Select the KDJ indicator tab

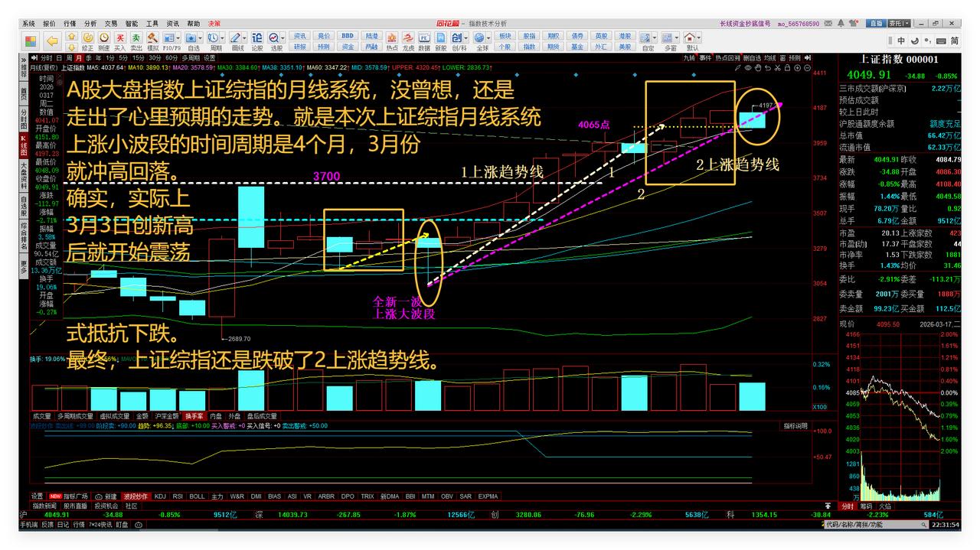click(x=160, y=496)
